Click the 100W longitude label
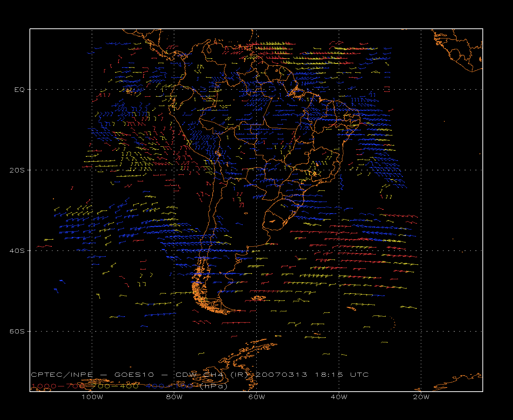 click(x=92, y=397)
